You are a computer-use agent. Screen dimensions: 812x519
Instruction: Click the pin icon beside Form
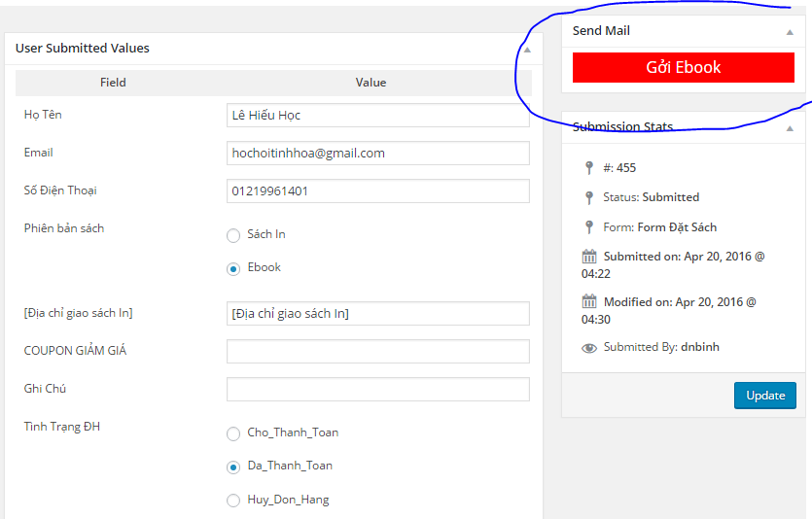point(588,227)
